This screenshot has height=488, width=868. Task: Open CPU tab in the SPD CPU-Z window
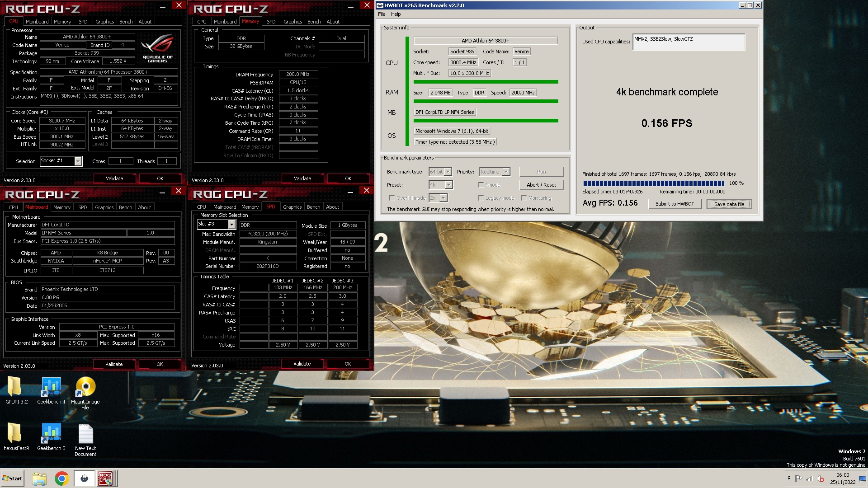202,207
